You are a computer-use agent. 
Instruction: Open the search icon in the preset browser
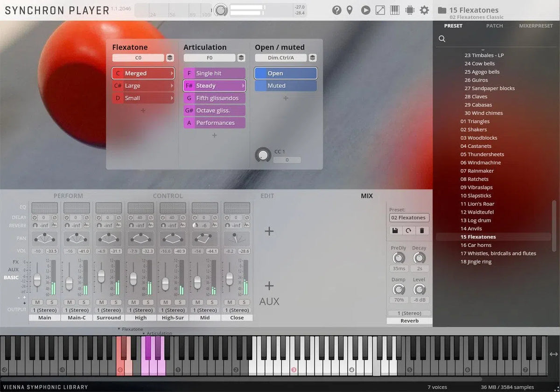click(441, 39)
